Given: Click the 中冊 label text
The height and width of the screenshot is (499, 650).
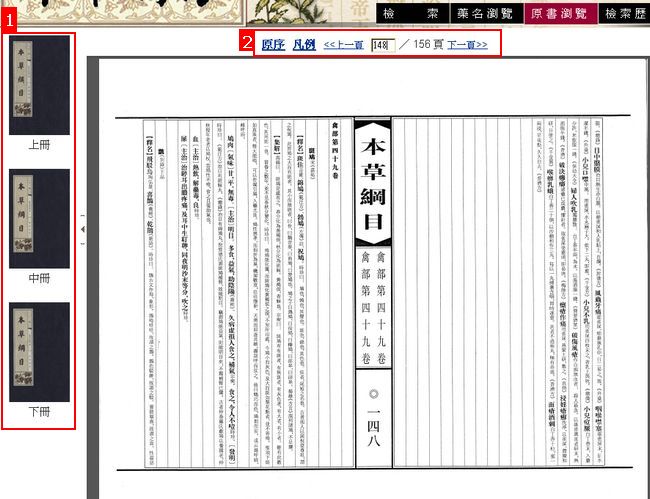Looking at the screenshot, I should pyautogui.click(x=39, y=278).
